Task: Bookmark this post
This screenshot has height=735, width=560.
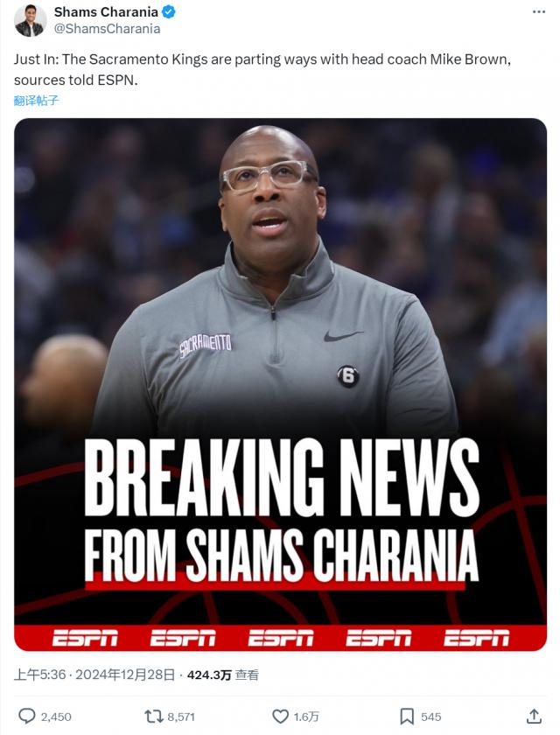Action: (407, 717)
